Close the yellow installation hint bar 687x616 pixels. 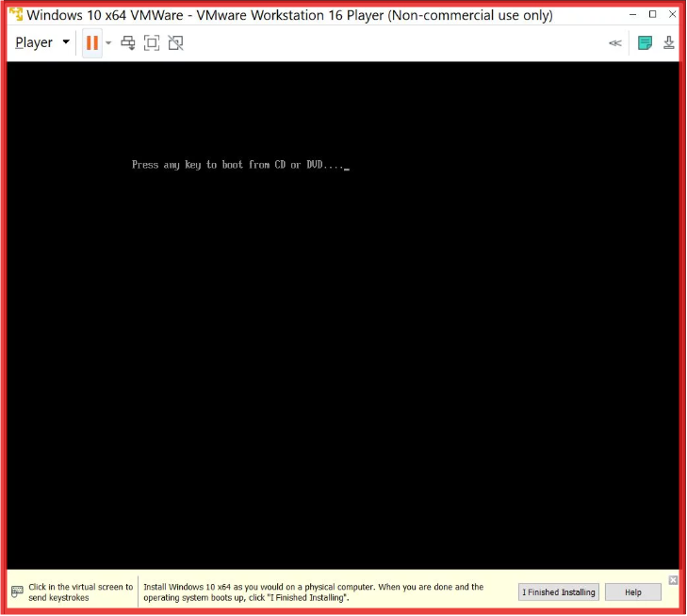click(x=673, y=579)
